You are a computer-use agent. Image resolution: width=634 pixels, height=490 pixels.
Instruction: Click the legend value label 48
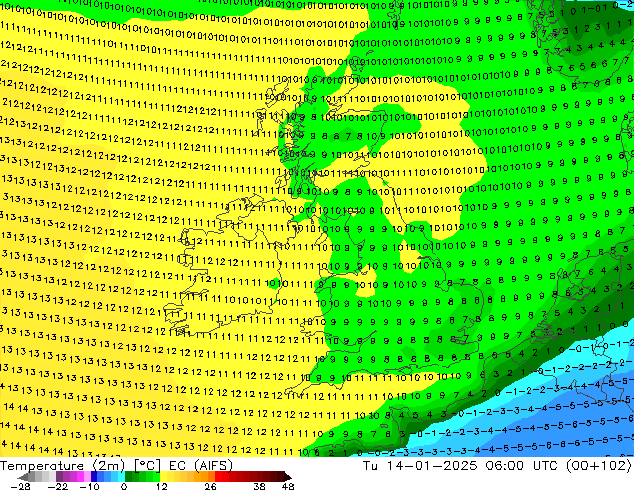[x=288, y=486]
